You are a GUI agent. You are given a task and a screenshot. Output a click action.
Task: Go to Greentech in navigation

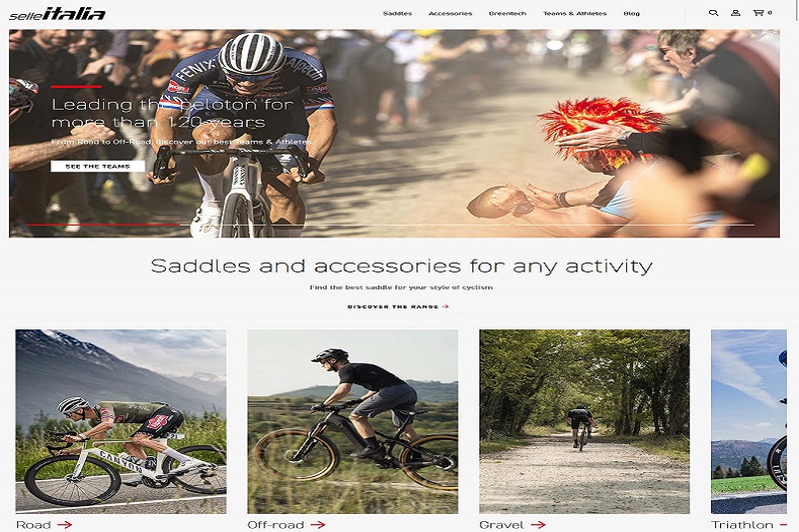coord(507,13)
